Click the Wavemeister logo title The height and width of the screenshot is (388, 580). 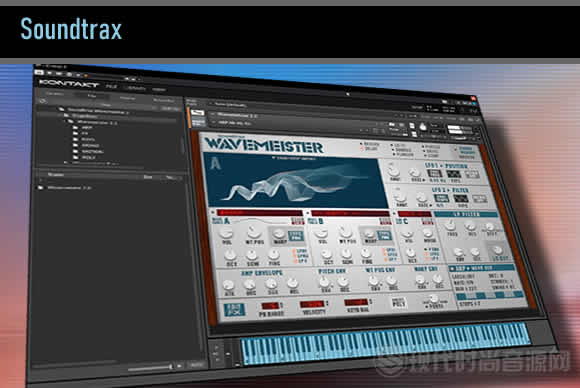(x=264, y=145)
